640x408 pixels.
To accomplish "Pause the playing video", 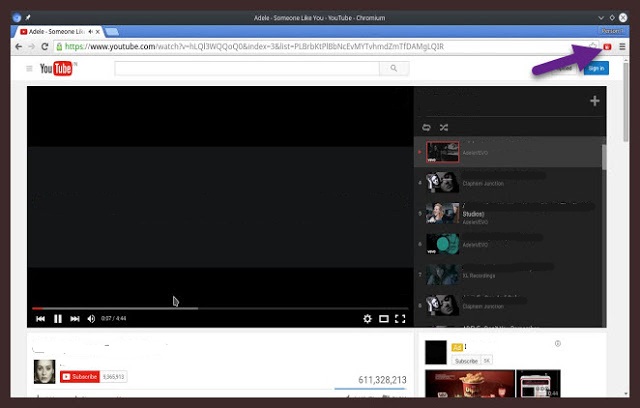I will (x=58, y=319).
